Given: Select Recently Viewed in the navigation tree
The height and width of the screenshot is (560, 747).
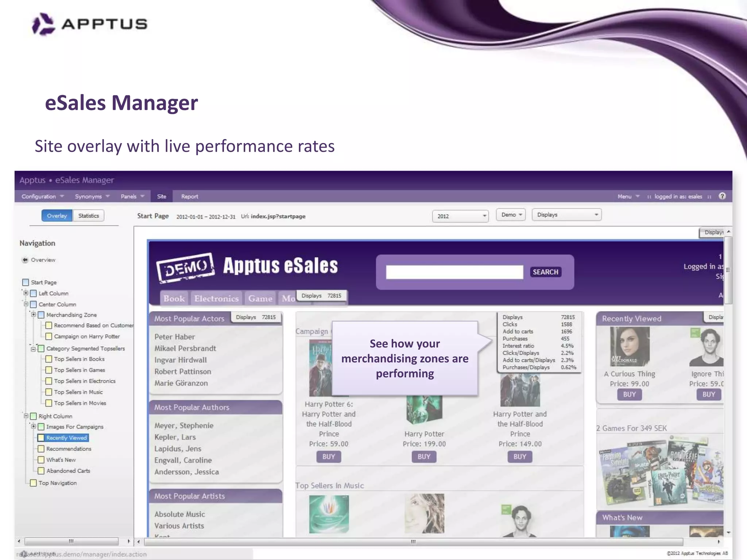Looking at the screenshot, I should tap(67, 437).
